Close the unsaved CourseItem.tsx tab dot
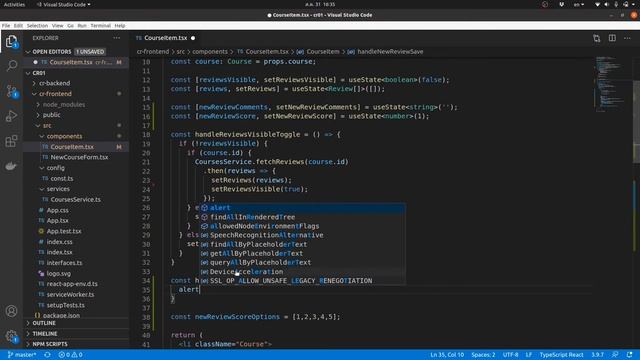Screen dimensions: 640x360 pyautogui.click(x=193, y=38)
